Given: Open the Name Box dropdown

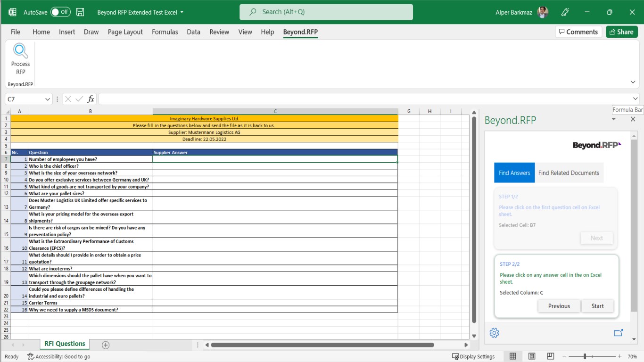Looking at the screenshot, I should (x=47, y=99).
